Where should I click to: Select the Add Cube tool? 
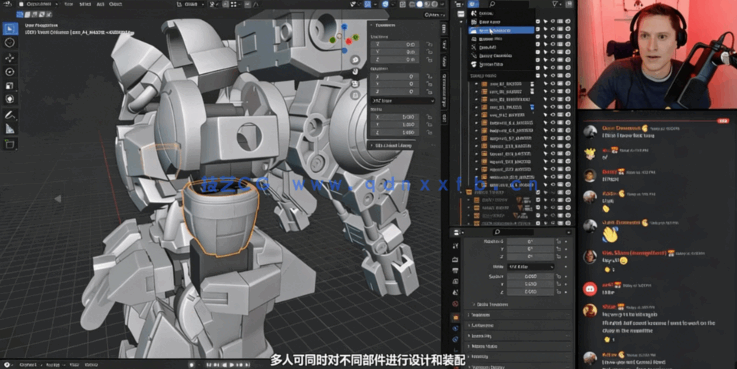point(10,143)
